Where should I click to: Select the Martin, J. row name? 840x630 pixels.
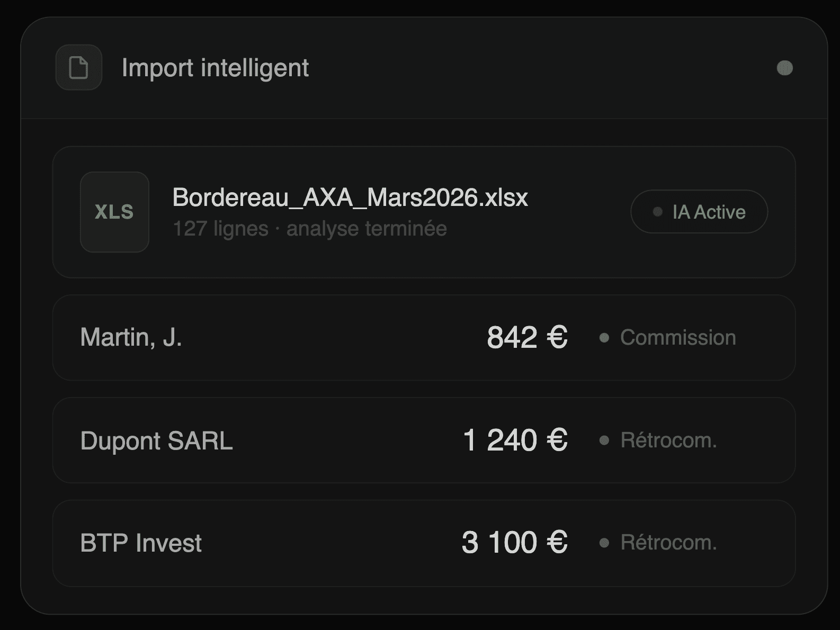[131, 337]
